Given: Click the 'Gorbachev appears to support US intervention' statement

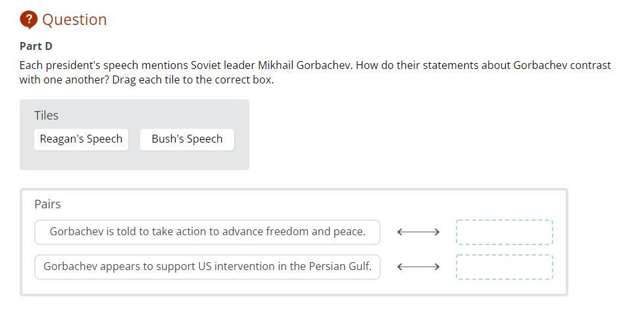Looking at the screenshot, I should point(207,267).
